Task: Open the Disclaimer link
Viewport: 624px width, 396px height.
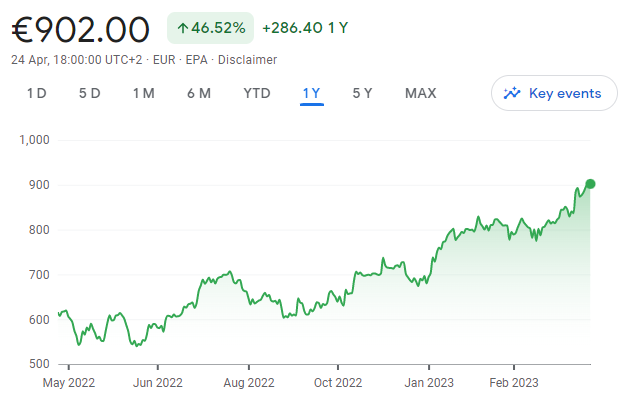Action: click(247, 60)
